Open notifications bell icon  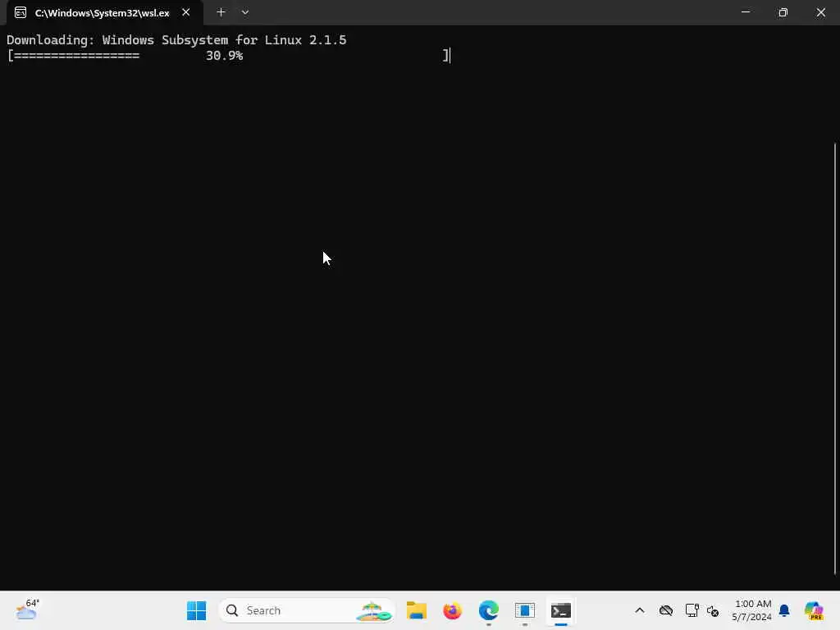(784, 610)
